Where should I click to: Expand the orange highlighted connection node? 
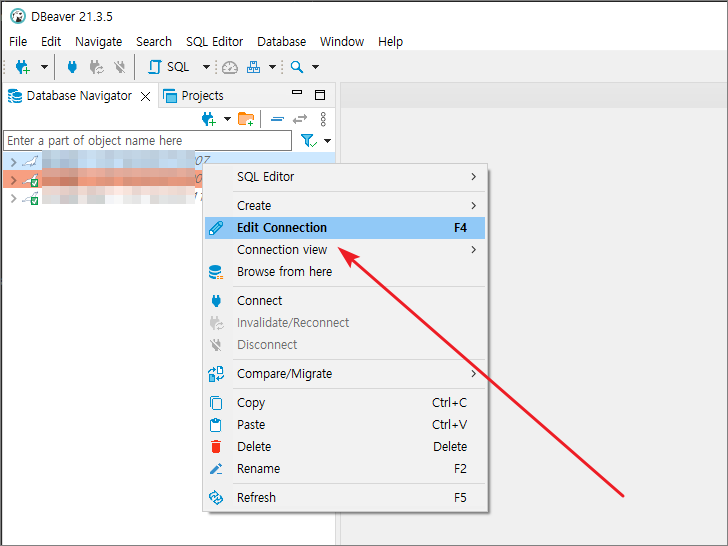coord(13,180)
